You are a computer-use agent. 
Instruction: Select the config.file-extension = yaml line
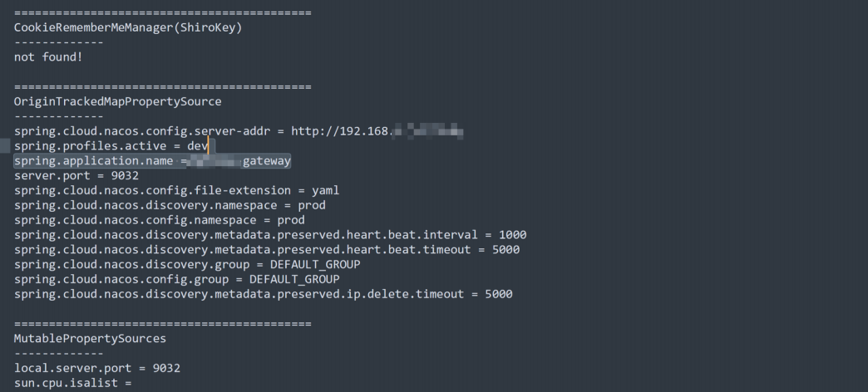coord(176,190)
